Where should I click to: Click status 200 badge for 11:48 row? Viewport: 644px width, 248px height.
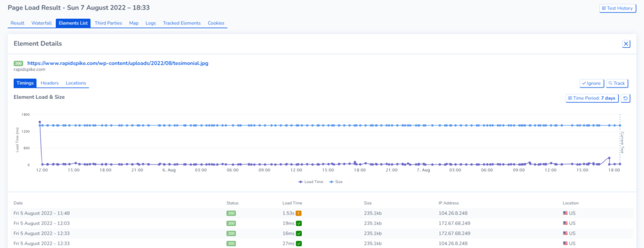[x=231, y=213]
